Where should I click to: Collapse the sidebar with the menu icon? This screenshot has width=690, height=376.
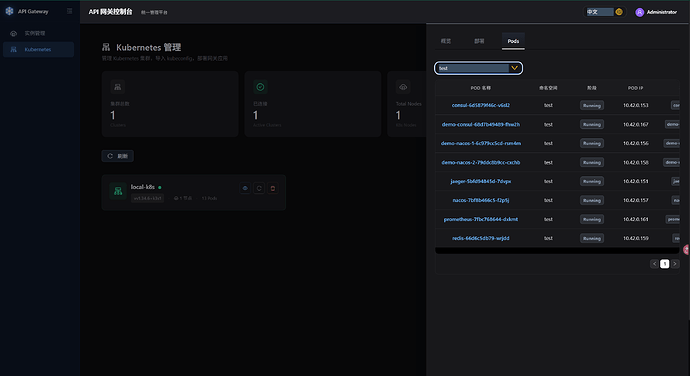(x=70, y=11)
